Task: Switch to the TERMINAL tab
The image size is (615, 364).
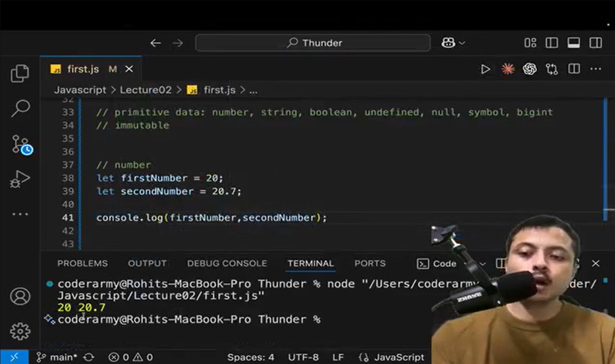Action: pos(311,264)
